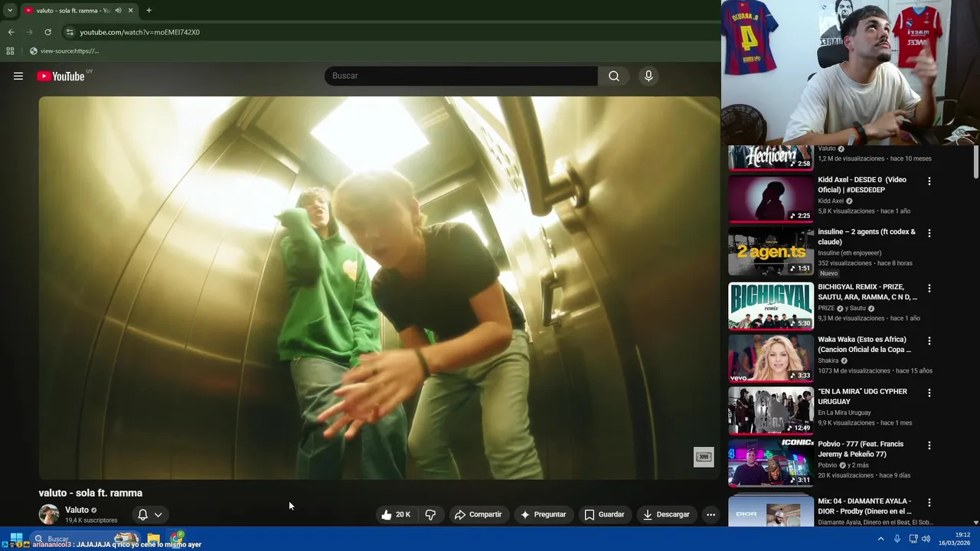This screenshot has width=980, height=551.
Task: Open more actions three-dot menu under video
Action: pos(710,514)
